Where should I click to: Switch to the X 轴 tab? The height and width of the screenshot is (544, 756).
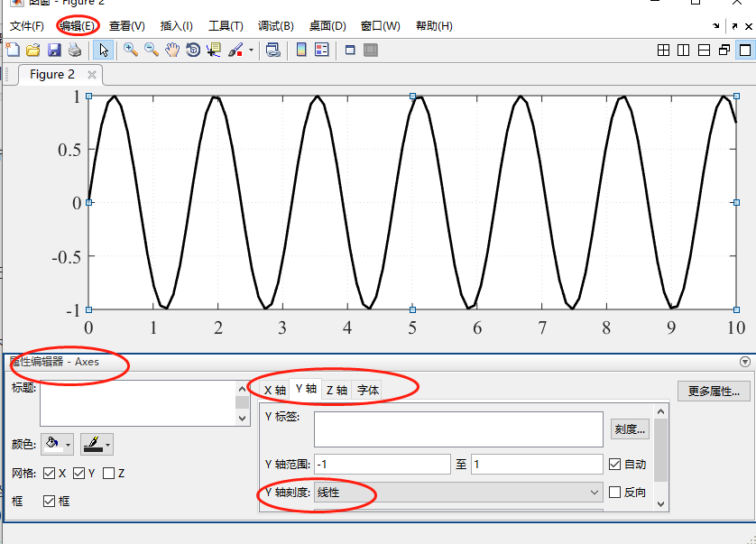275,390
